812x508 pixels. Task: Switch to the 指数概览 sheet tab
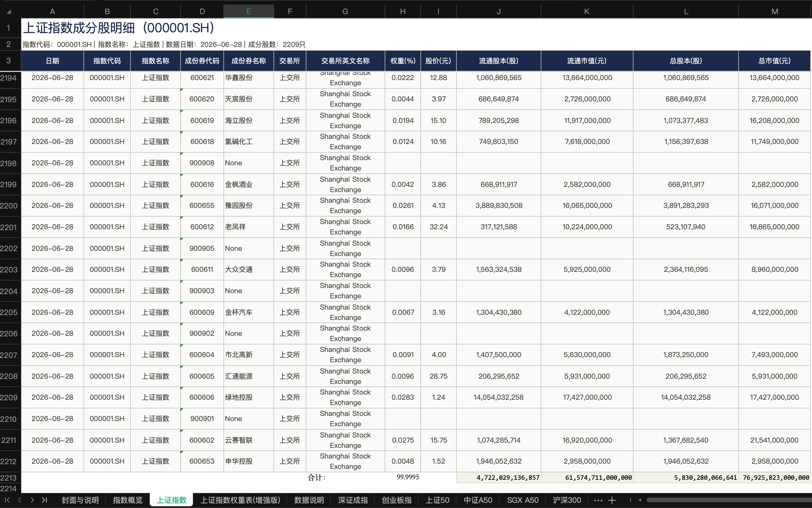[x=128, y=500]
